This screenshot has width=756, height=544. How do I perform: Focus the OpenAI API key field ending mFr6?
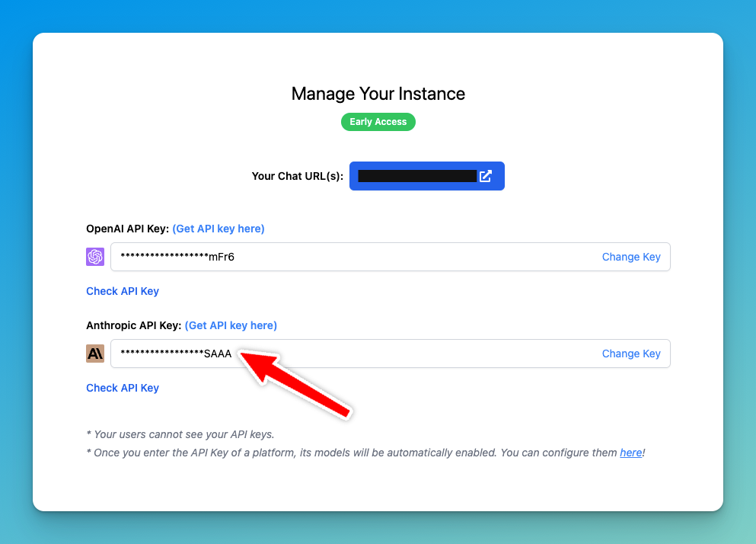(x=390, y=257)
